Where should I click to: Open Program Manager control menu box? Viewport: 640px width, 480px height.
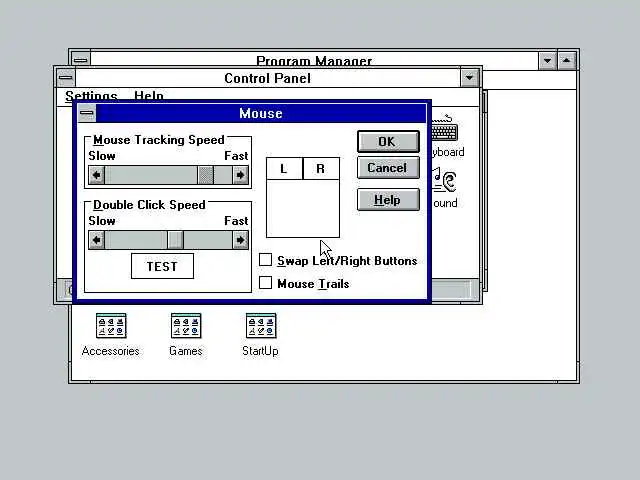point(81,60)
